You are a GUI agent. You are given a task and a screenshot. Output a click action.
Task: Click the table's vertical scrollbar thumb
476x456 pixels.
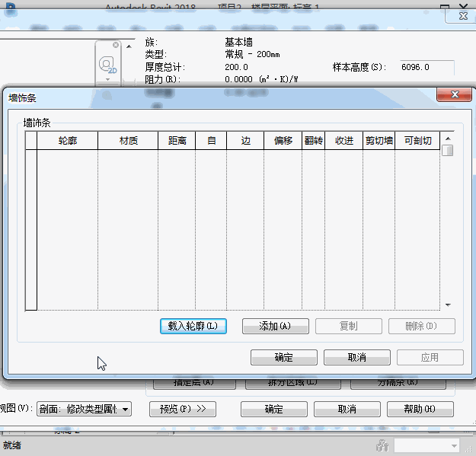[x=448, y=150]
